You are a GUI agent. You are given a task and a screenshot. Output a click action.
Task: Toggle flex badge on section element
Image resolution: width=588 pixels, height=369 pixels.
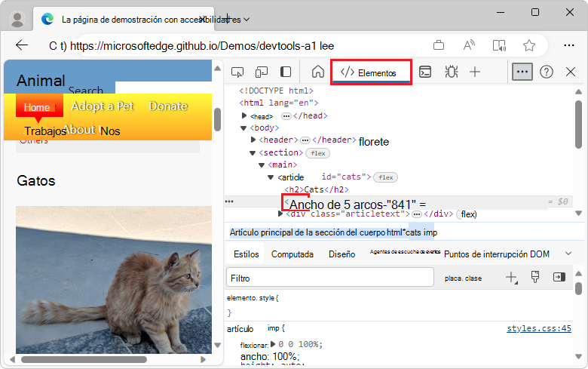pos(317,153)
